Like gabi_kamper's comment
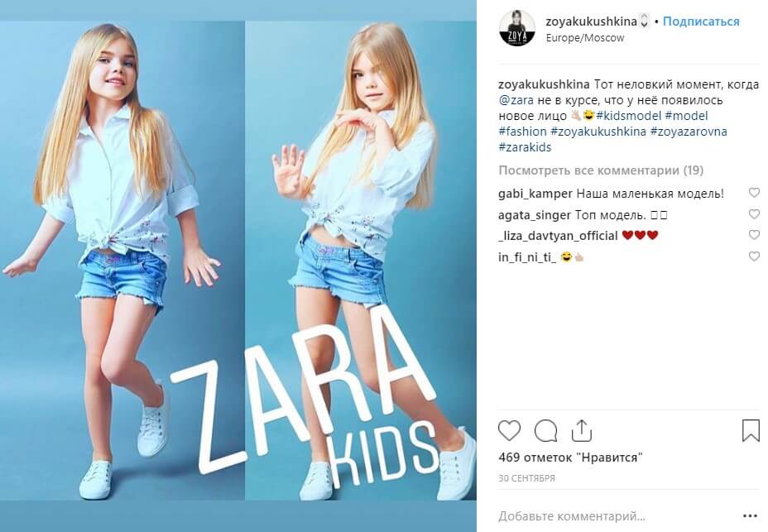The width and height of the screenshot is (768, 532). pyautogui.click(x=754, y=193)
